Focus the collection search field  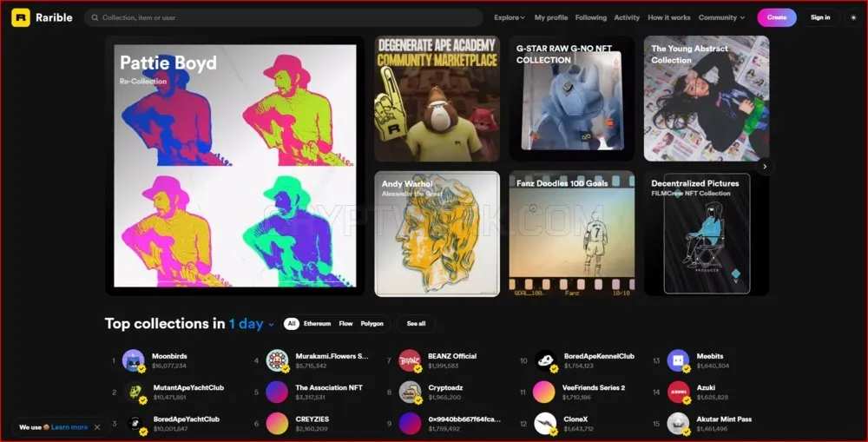[284, 17]
